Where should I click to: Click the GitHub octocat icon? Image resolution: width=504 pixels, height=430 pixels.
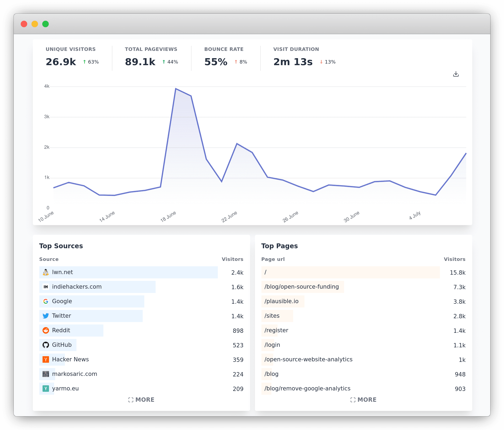pos(46,345)
